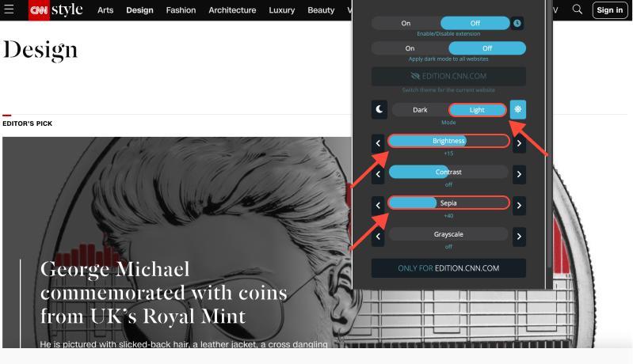Viewport: 633px width, 364px height.
Task: Open the search magnifier icon
Action: 578,9
